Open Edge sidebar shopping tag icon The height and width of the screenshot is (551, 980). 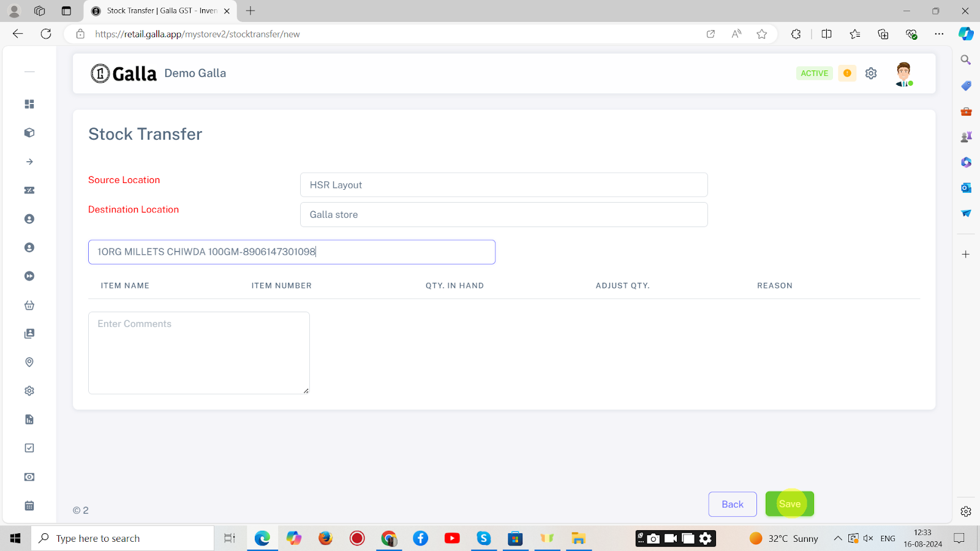pos(966,86)
